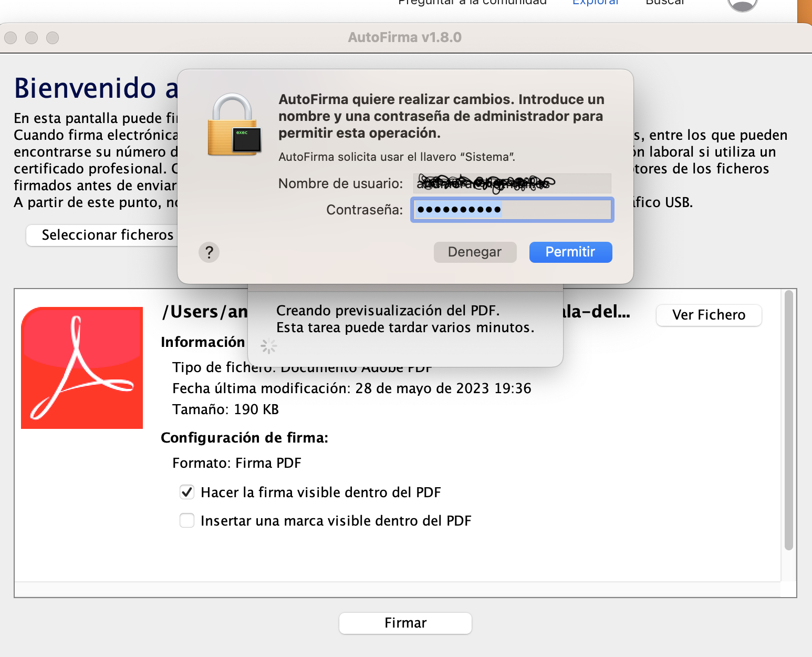Toggle Hacer la firma visible dentro del PDF
The width and height of the screenshot is (812, 657).
(x=187, y=492)
